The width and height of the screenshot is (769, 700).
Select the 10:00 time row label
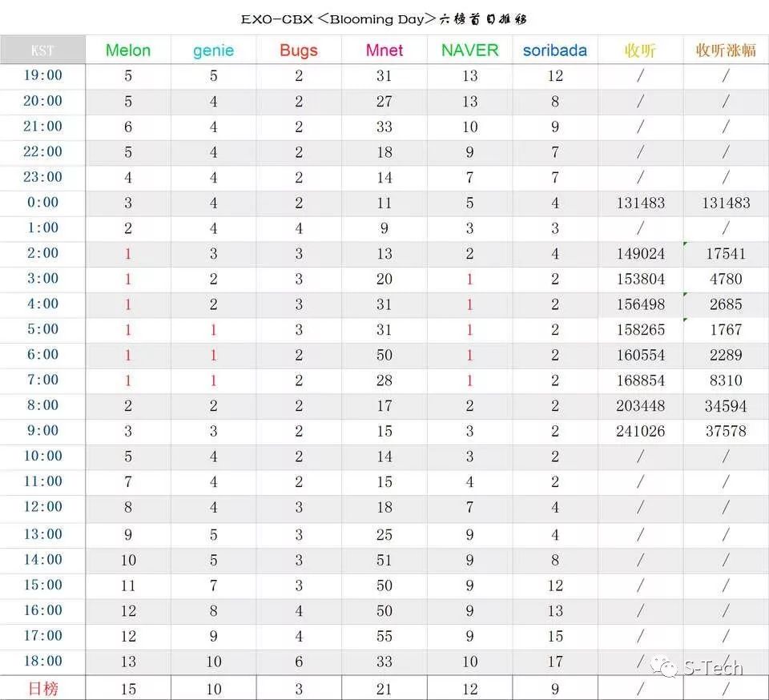pos(42,456)
